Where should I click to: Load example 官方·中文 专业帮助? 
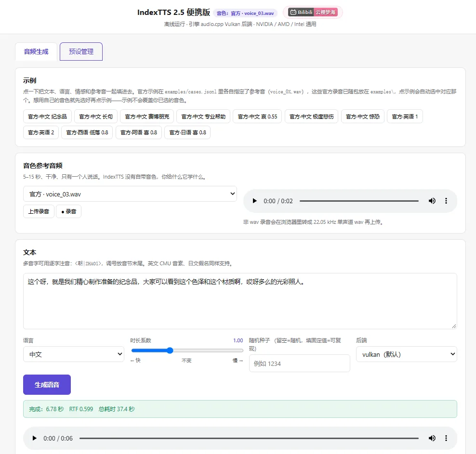coord(203,117)
